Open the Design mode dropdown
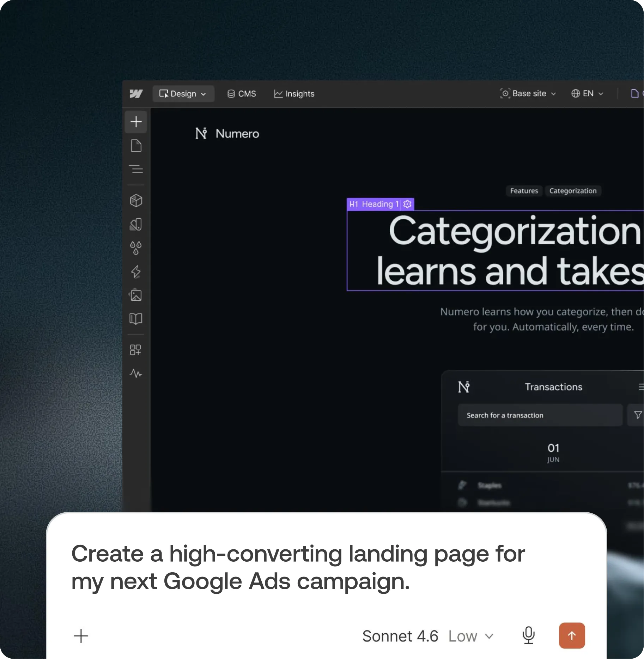The height and width of the screenshot is (659, 644). coord(183,94)
